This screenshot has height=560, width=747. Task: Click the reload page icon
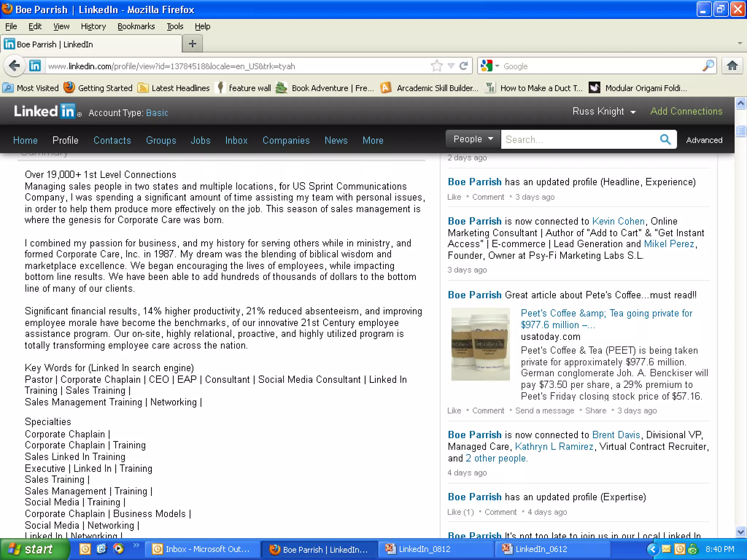[x=464, y=66]
